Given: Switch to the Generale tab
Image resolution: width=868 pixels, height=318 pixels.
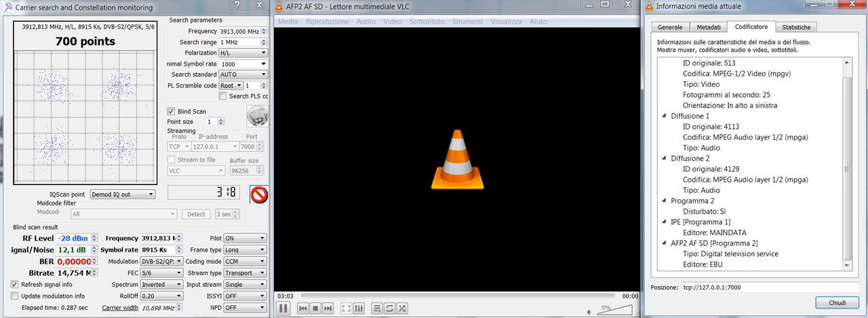Looking at the screenshot, I should pos(670,27).
